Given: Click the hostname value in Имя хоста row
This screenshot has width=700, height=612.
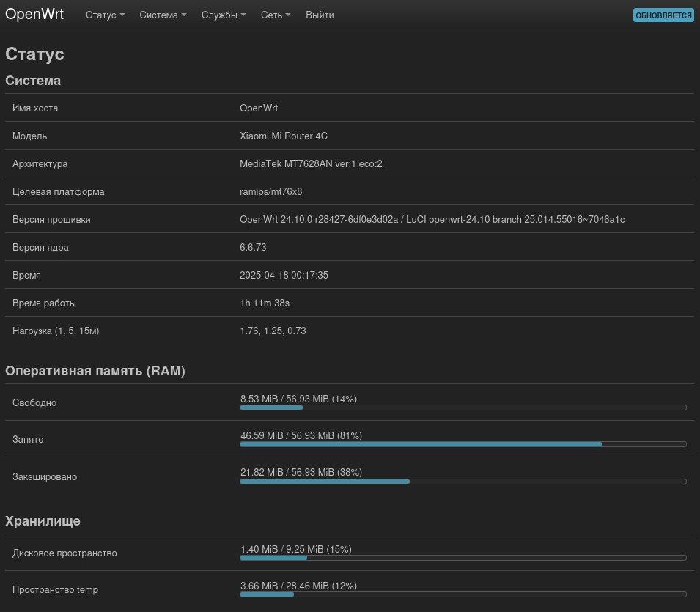Looking at the screenshot, I should pyautogui.click(x=259, y=108).
